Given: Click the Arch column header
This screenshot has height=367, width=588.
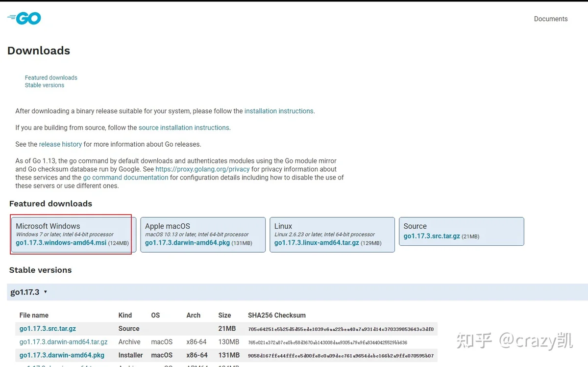Looking at the screenshot, I should click(x=194, y=315).
